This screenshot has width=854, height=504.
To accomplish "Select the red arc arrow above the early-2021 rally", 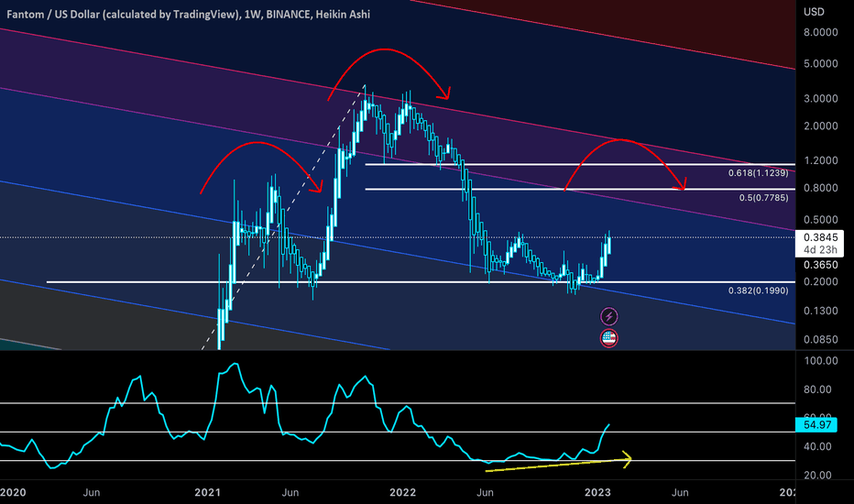I will pyautogui.click(x=257, y=143).
